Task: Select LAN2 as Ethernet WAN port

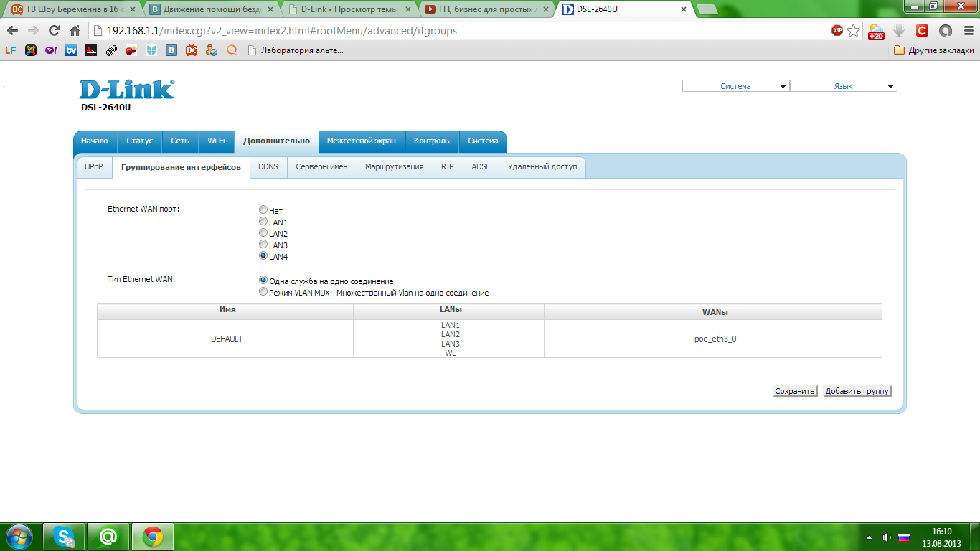Action: point(263,233)
